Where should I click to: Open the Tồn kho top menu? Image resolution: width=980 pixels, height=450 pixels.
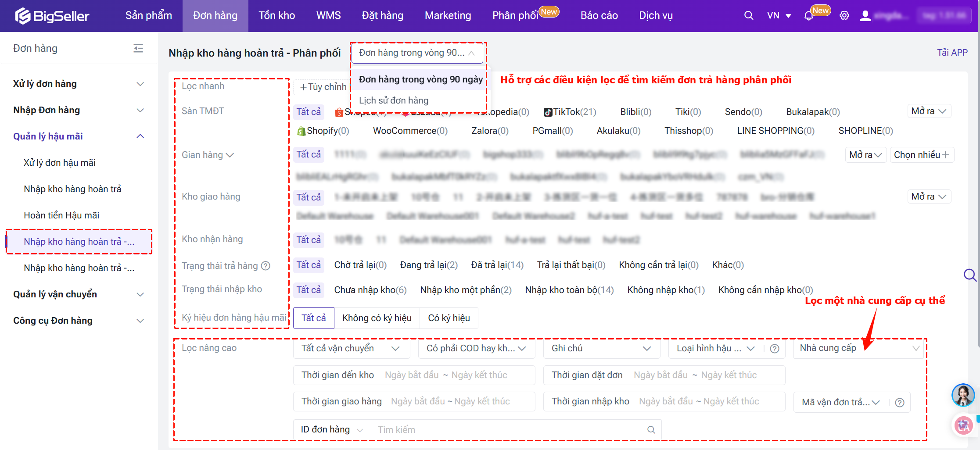[276, 16]
